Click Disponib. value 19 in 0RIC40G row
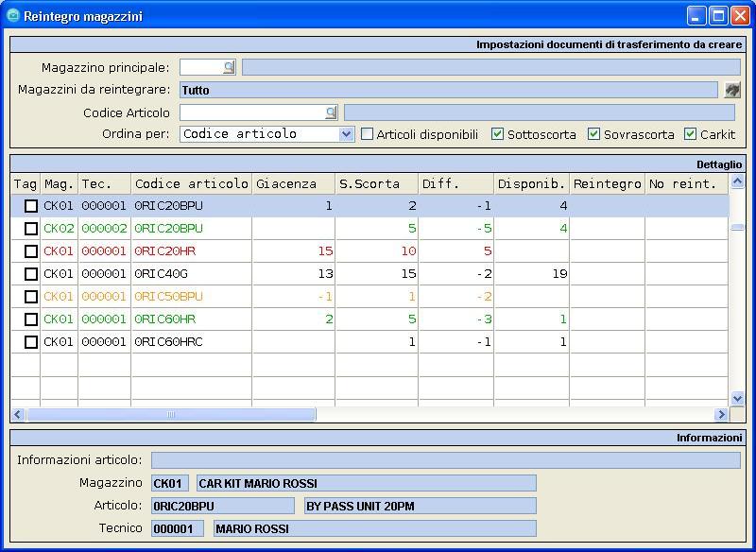The height and width of the screenshot is (552, 756). 532,274
